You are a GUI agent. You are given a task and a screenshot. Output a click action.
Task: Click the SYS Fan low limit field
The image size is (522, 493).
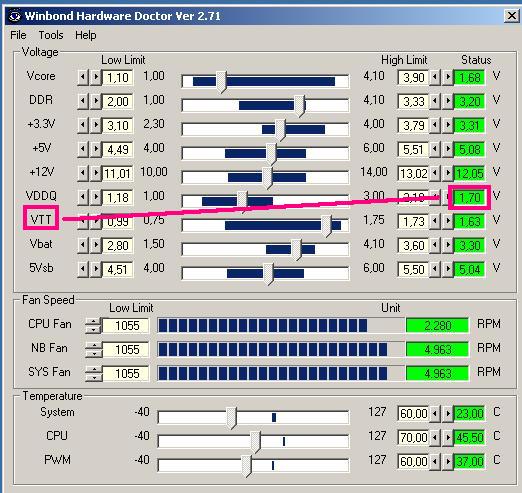coord(126,374)
